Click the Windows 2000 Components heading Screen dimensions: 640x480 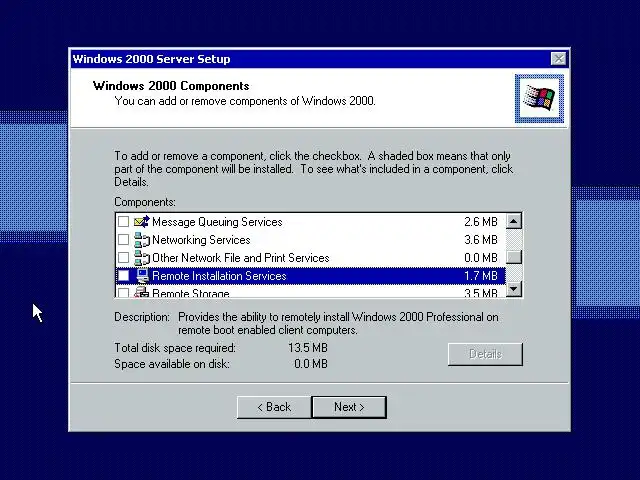pos(171,86)
